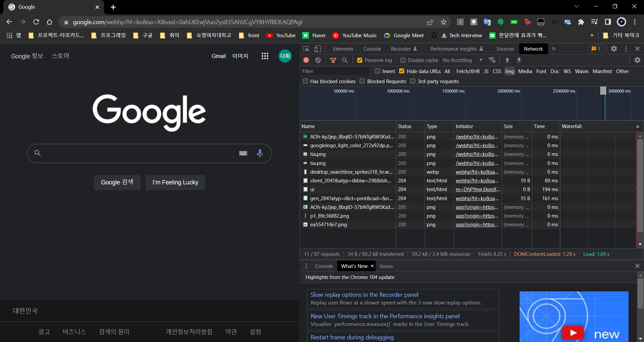Expand more DevTools tabs chevron
This screenshot has width=644, height=342.
pos(553,49)
